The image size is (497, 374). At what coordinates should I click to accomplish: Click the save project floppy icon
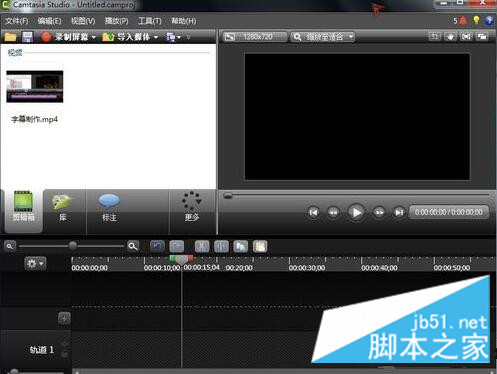(27, 37)
